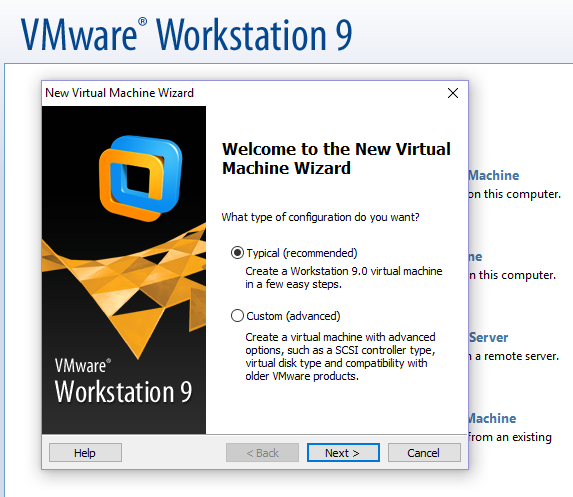Click the Welcome to the New Virtual Machine heading
Image resolution: width=573 pixels, height=497 pixels.
(336, 159)
